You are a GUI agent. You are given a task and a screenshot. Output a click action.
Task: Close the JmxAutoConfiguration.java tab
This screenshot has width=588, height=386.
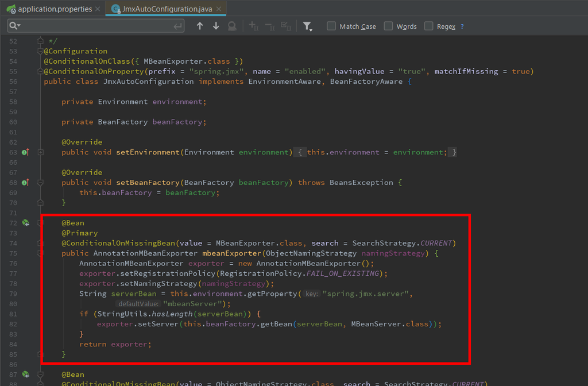tap(219, 9)
